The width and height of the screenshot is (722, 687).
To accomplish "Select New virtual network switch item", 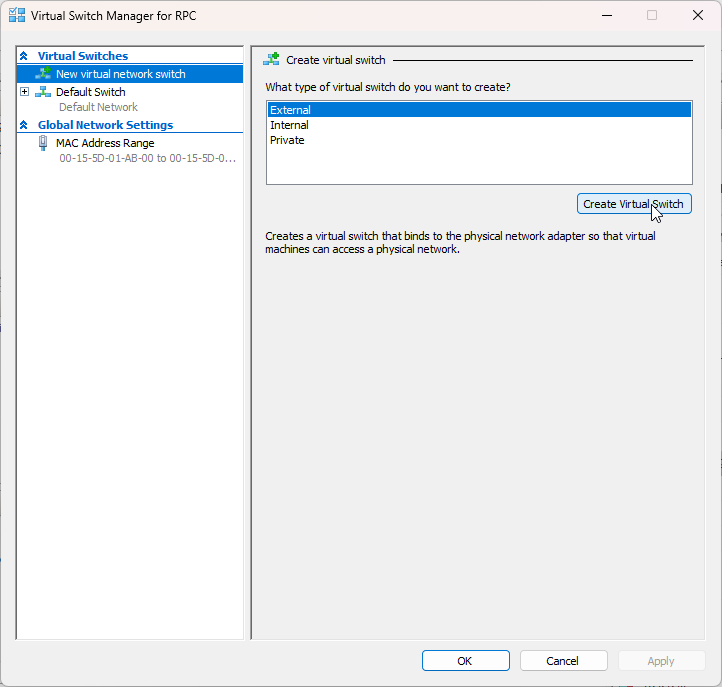I will (130, 74).
